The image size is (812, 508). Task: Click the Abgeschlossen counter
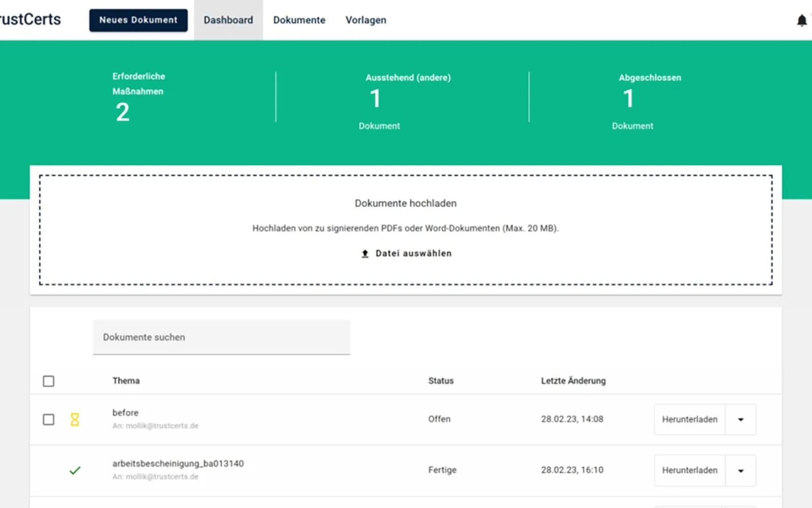coord(647,102)
